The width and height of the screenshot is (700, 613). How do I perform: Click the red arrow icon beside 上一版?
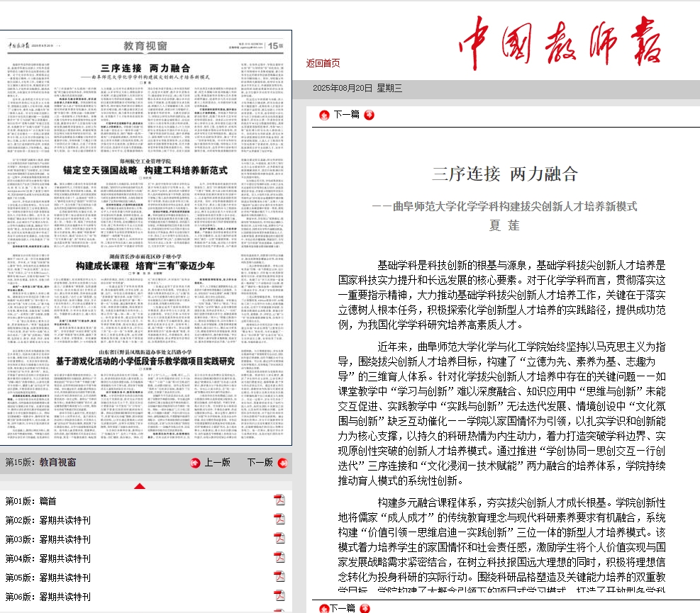[195, 463]
